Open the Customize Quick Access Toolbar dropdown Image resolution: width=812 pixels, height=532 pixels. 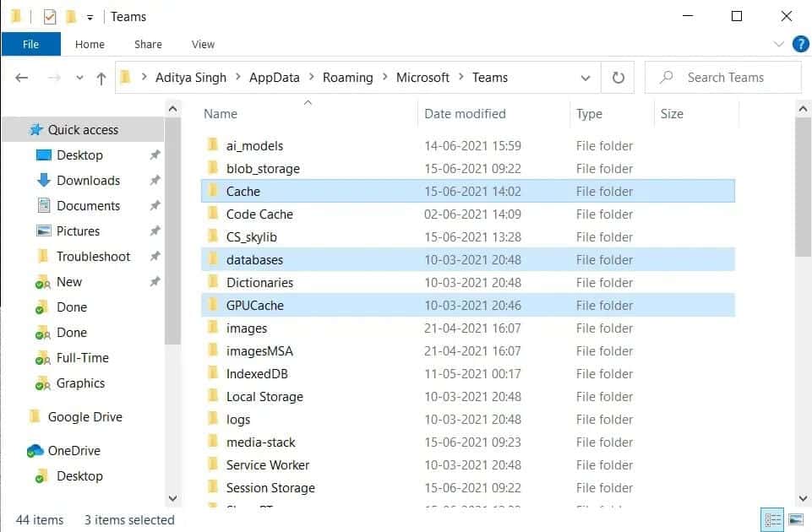tap(90, 18)
